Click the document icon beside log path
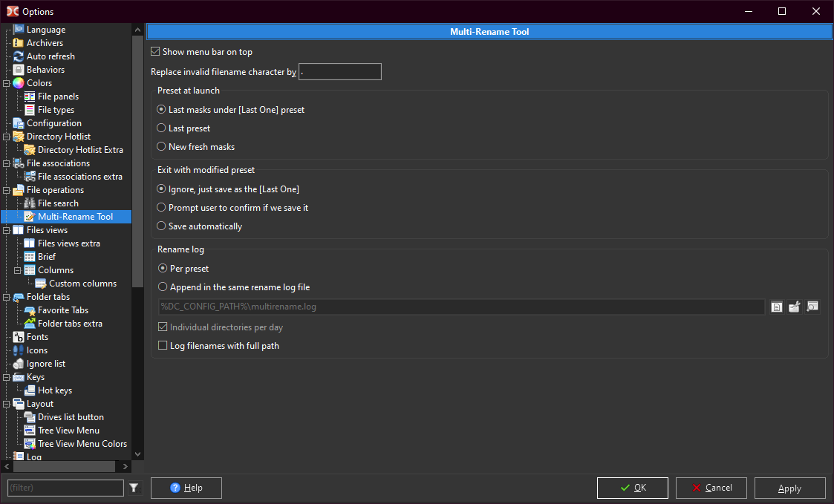 pos(776,307)
